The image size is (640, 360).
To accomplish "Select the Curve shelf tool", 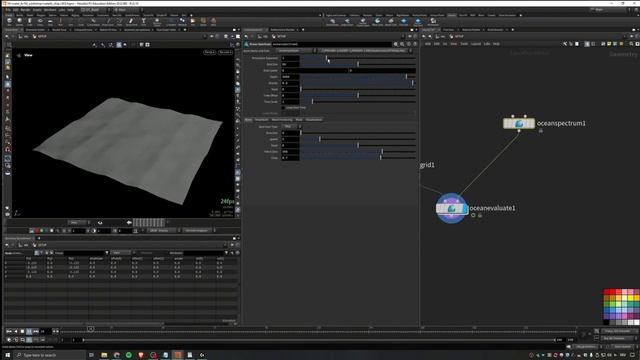I will [x=93, y=22].
